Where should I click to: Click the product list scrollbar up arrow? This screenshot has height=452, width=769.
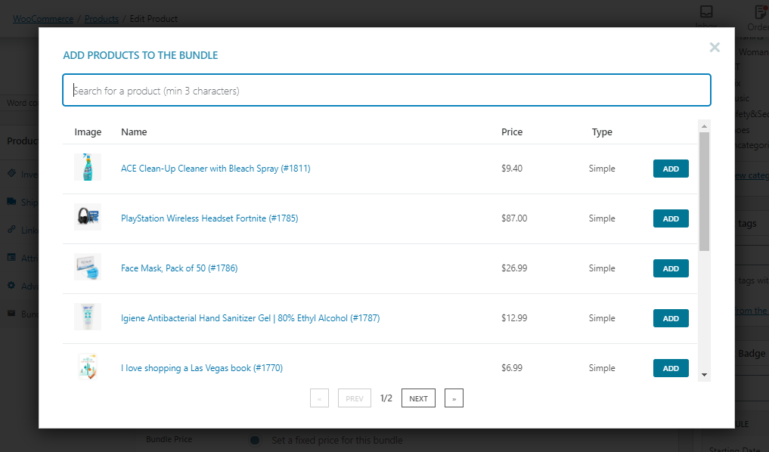[x=704, y=126]
